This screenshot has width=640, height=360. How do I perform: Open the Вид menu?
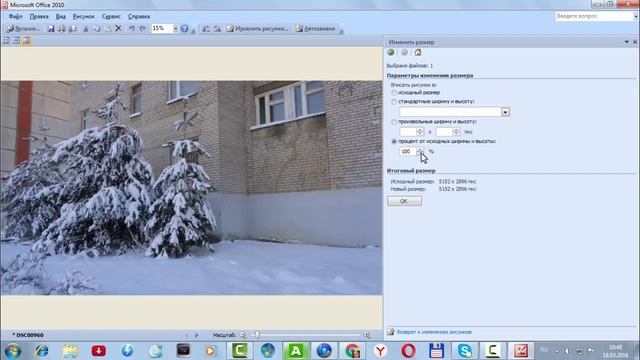click(61, 16)
